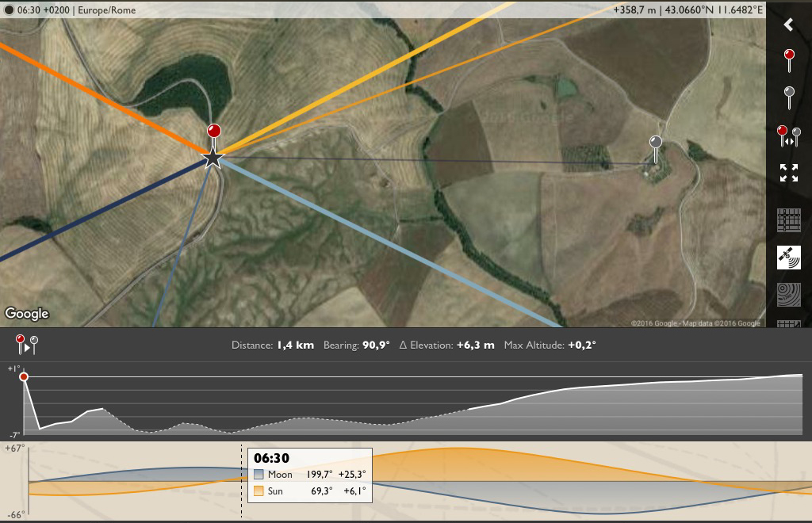Image resolution: width=812 pixels, height=523 pixels.
Task: Switch to terrain contour map icon
Action: (x=789, y=295)
